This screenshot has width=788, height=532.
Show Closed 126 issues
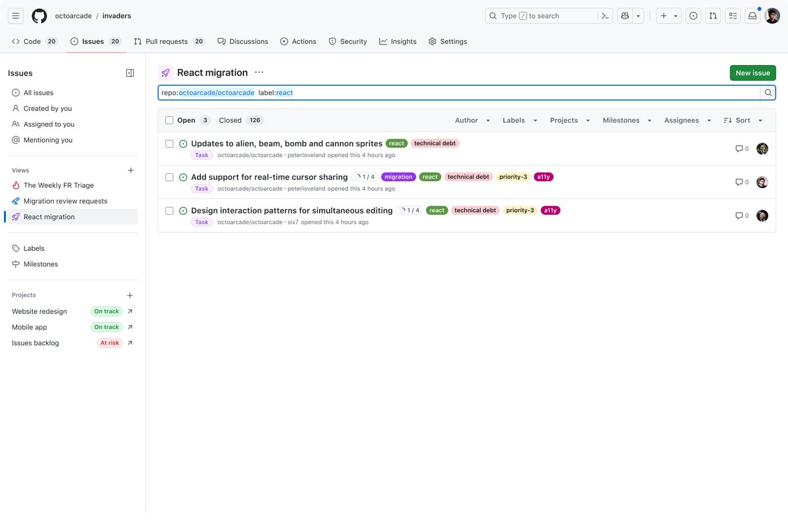click(241, 120)
